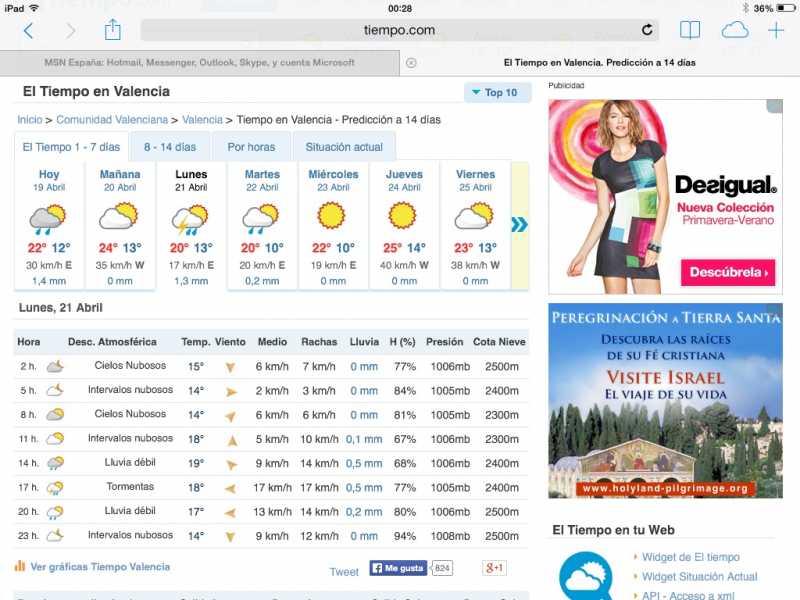Expand the Top 10 dropdown
Screen dimensions: 800x600
(497, 93)
